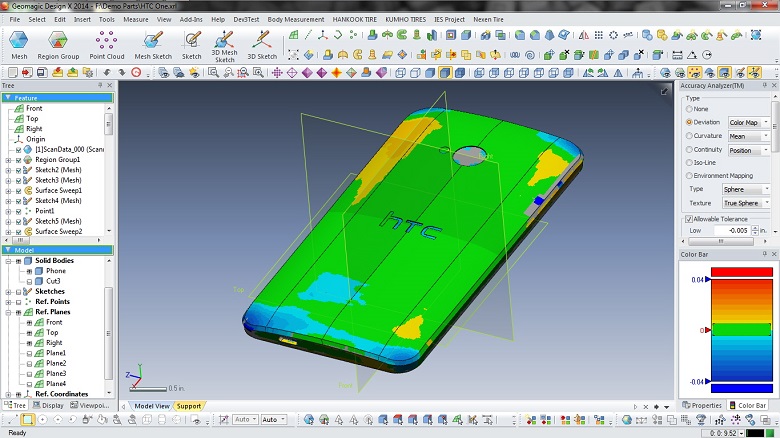Activate rectangle selection mode icon
Image resolution: width=780 pixels, height=438 pixels.
point(27,420)
